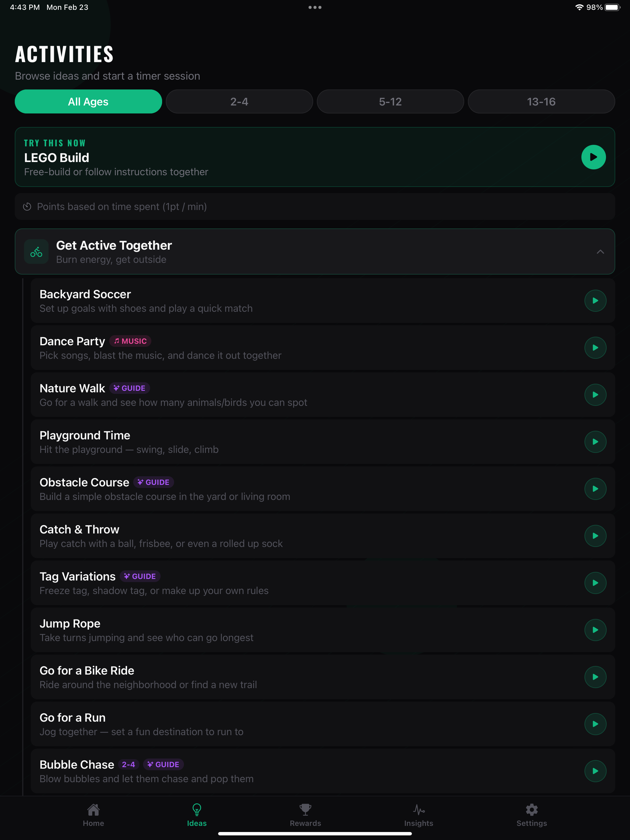
Task: Open the Settings gear tab
Action: (x=532, y=815)
